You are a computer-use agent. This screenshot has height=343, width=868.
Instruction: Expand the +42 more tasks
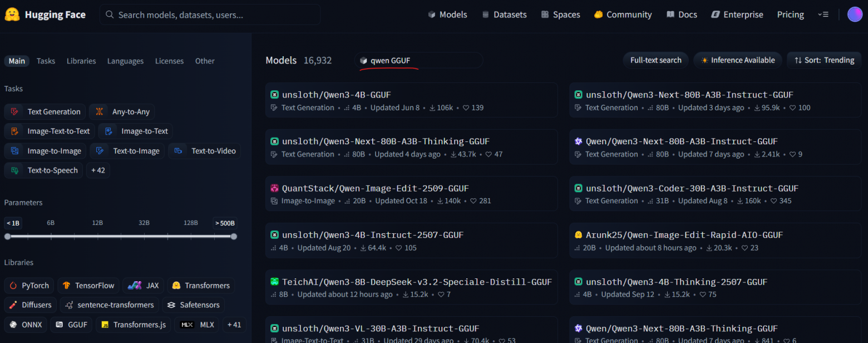(x=98, y=170)
